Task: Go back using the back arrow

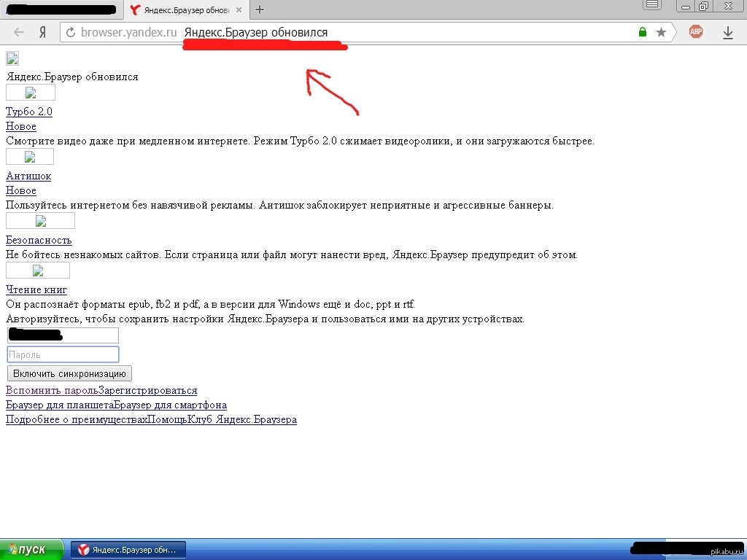Action: click(18, 32)
